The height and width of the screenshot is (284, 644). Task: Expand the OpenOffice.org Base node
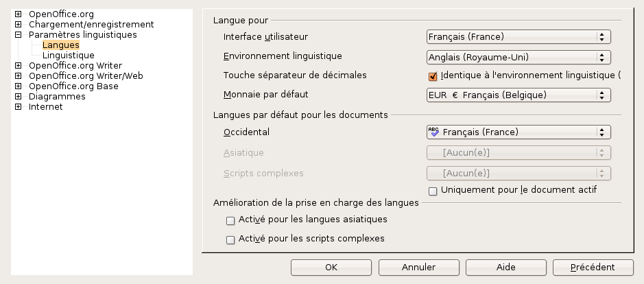18,86
